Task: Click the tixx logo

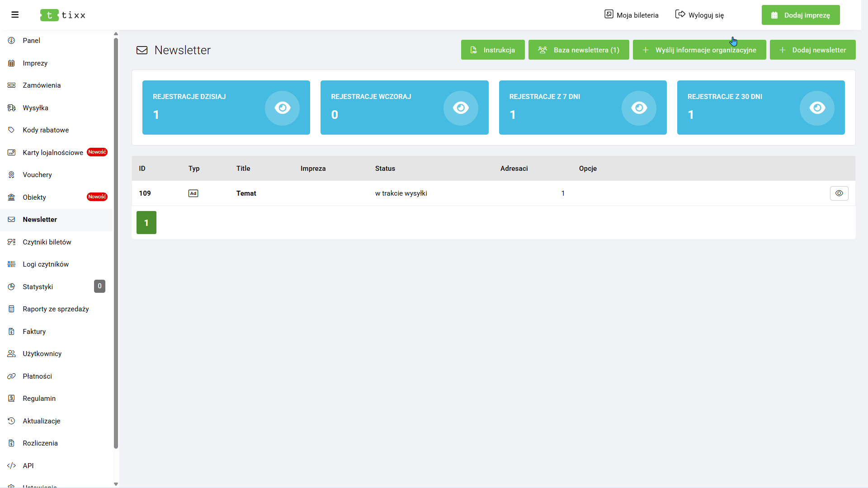Action: pos(63,15)
